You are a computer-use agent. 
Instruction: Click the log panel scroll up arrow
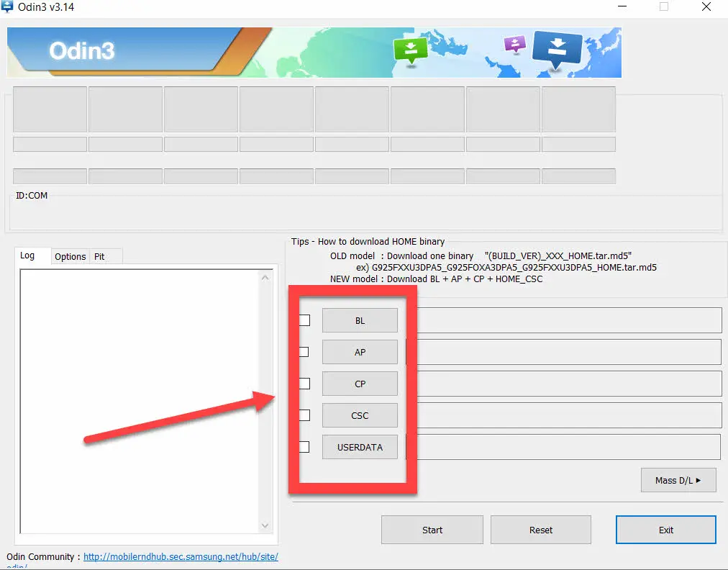265,278
